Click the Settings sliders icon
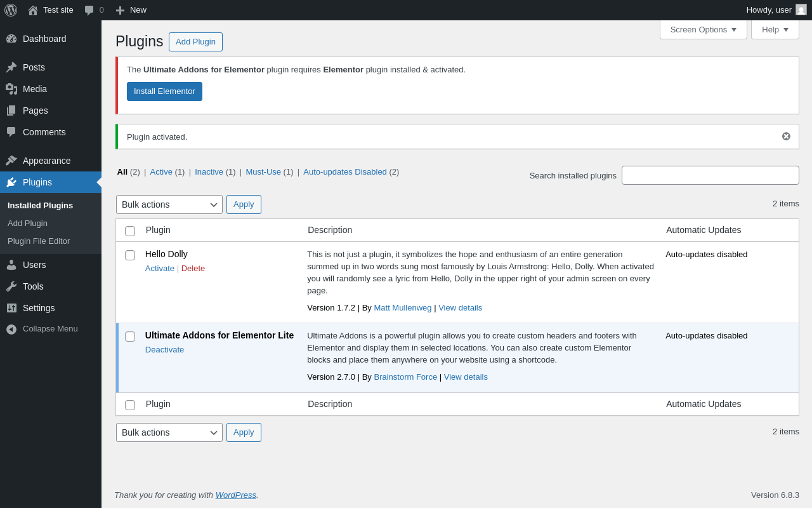Image resolution: width=812 pixels, height=508 pixels. coord(11,308)
